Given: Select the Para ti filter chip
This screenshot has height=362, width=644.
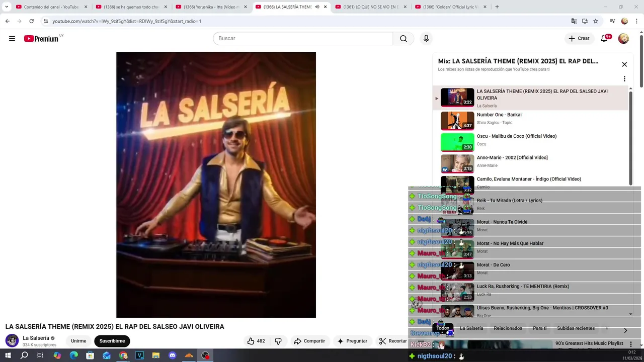Looking at the screenshot, I should (540, 328).
